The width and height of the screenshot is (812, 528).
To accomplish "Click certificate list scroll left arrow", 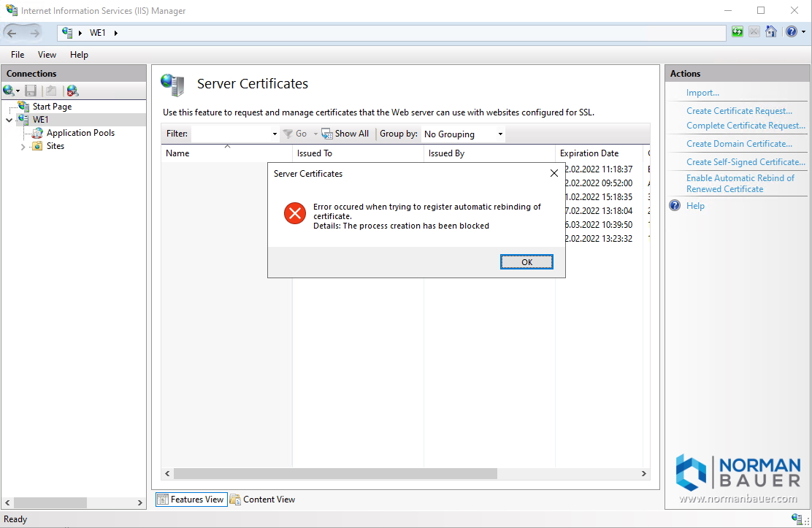I will click(x=167, y=474).
